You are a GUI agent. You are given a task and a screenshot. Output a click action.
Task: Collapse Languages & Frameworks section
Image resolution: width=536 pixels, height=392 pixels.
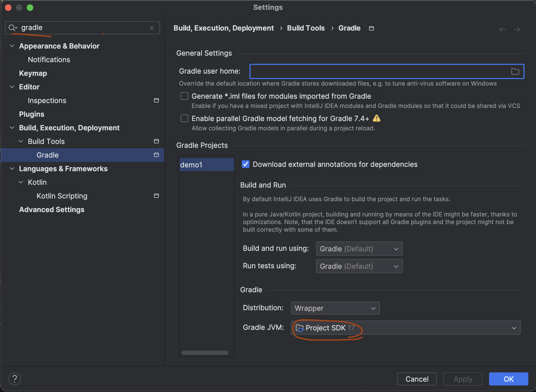tap(12, 168)
